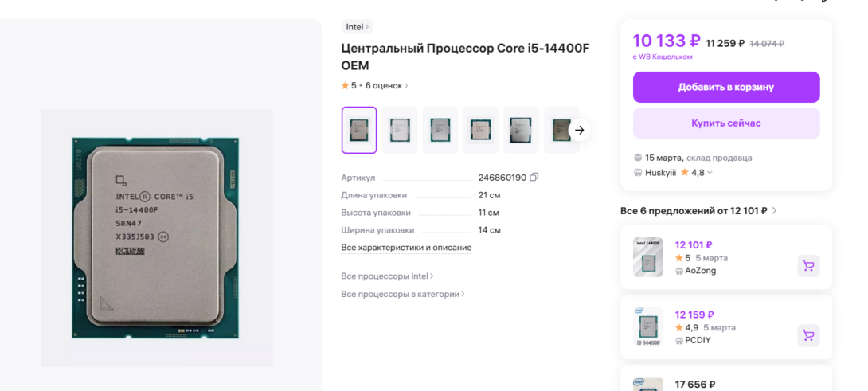Select the fifth product thumbnail
Viewport: 868px width, 391px height.
(521, 130)
